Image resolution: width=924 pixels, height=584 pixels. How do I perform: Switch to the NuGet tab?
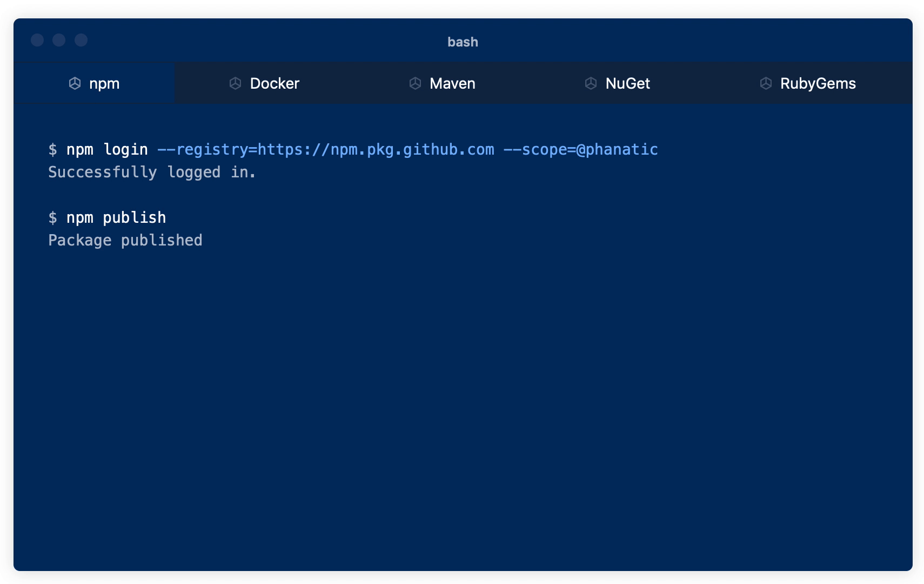pos(618,83)
